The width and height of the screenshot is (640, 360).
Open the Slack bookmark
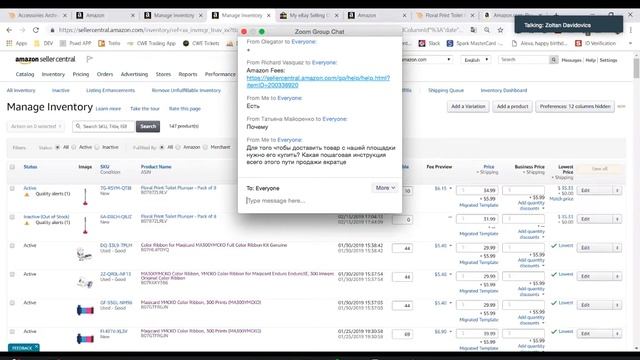429,43
